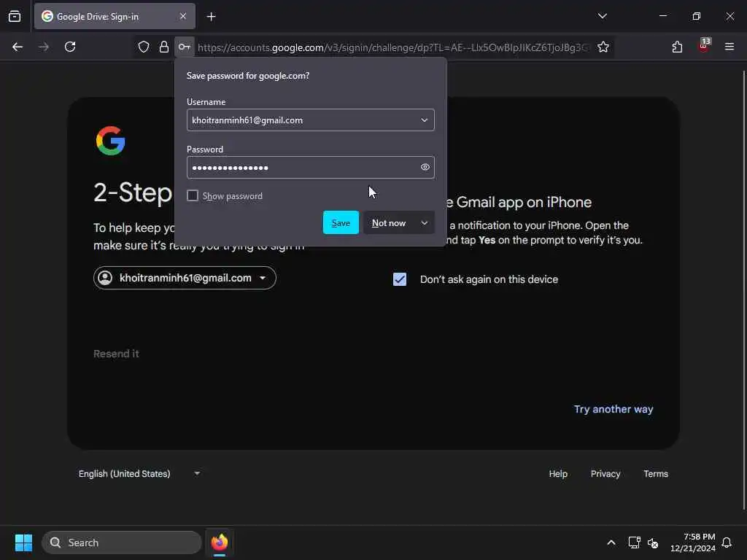Click the address bar URL

tap(393, 47)
